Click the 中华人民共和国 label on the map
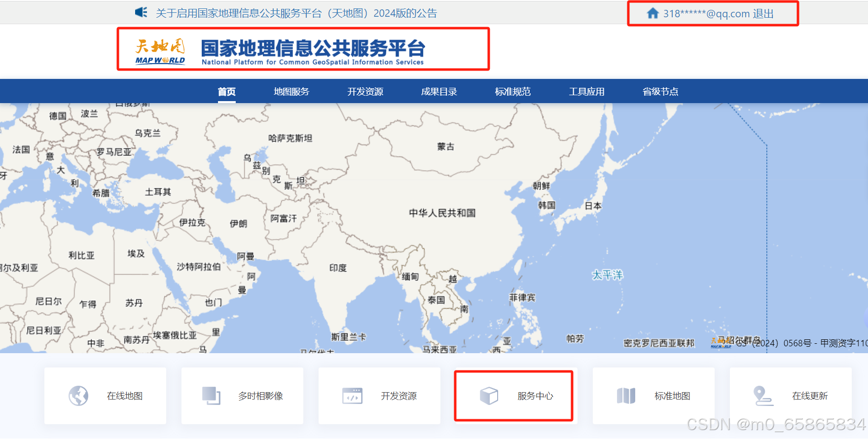Screen dimensions: 868x439 pyautogui.click(x=442, y=213)
